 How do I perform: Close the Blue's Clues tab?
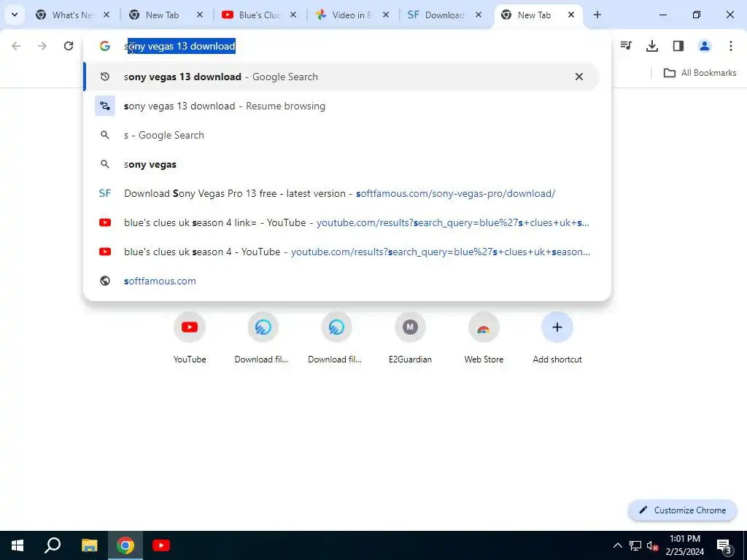tap(293, 15)
